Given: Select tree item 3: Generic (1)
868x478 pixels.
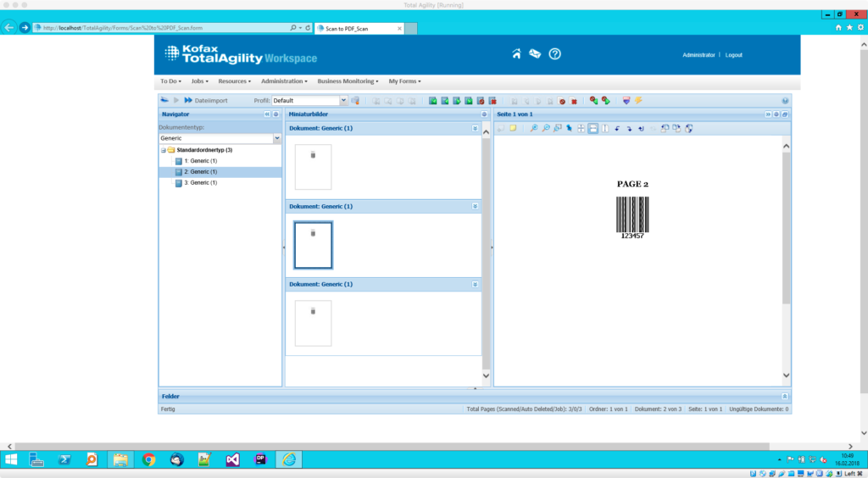Looking at the screenshot, I should (x=200, y=183).
